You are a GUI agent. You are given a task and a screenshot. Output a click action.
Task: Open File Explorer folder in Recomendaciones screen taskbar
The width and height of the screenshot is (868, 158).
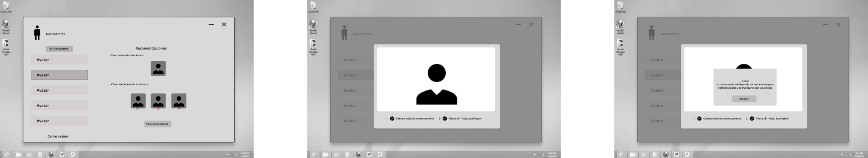18,155
